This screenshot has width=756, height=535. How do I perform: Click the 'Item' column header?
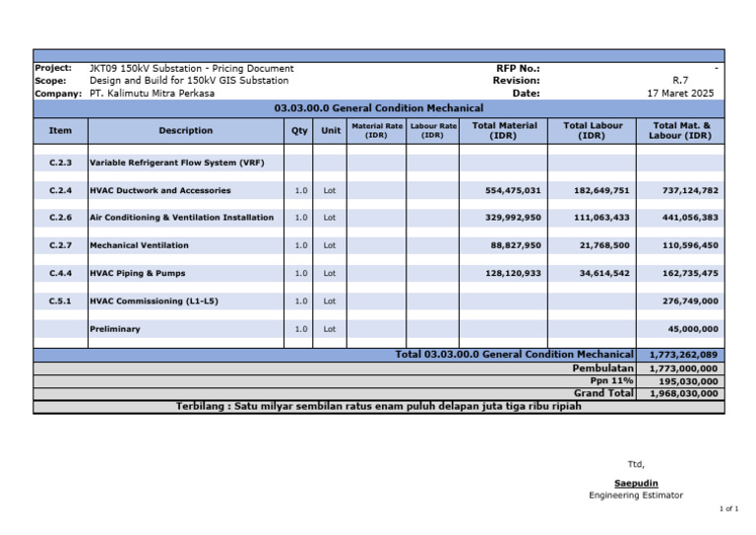click(60, 130)
